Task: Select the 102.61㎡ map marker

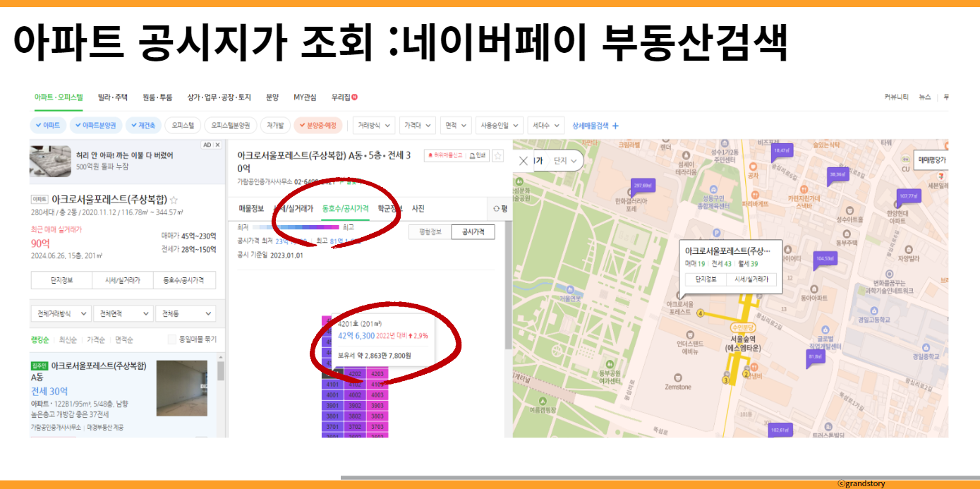Action: [x=779, y=430]
